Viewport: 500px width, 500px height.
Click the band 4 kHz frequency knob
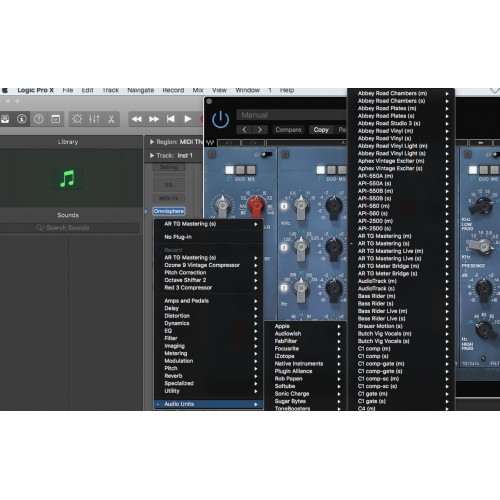tap(301, 207)
